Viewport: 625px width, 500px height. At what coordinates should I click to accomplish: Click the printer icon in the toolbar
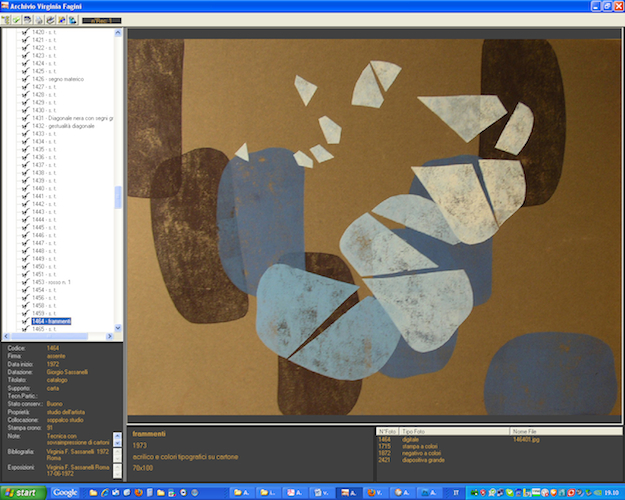point(28,20)
